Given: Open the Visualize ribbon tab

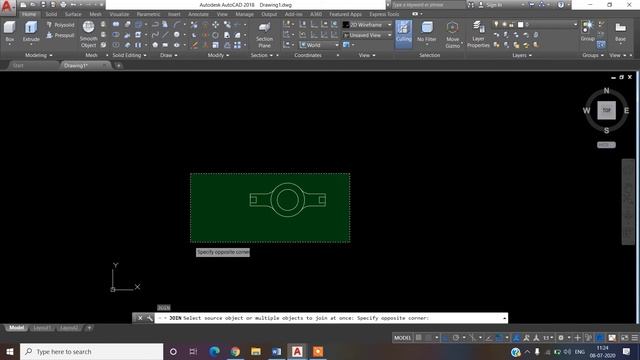Looking at the screenshot, I should (x=119, y=14).
